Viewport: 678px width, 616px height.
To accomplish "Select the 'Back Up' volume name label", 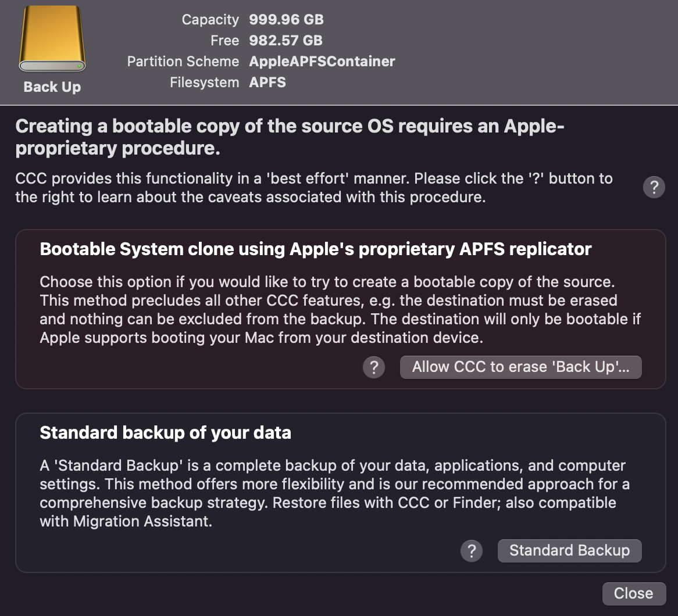I will (52, 87).
